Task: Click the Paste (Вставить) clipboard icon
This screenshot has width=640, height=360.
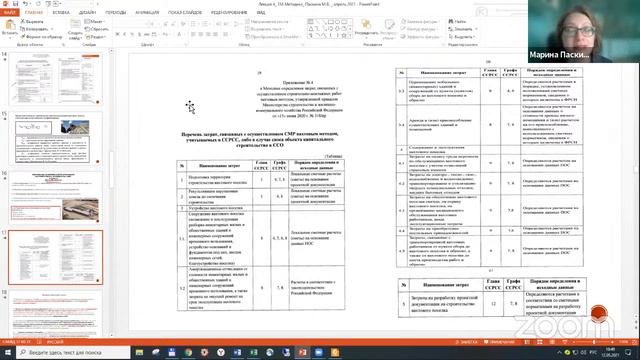Action: point(10,25)
